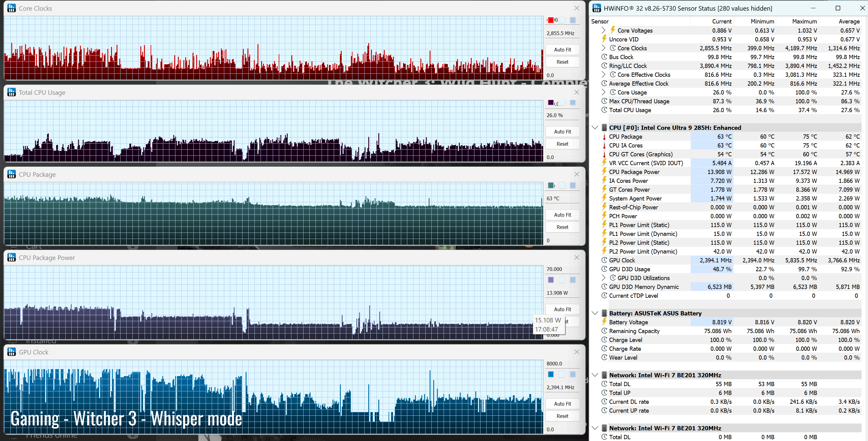The image size is (868, 441).
Task: Click the lightning icon beside Battery Voltage
Action: (x=604, y=322)
